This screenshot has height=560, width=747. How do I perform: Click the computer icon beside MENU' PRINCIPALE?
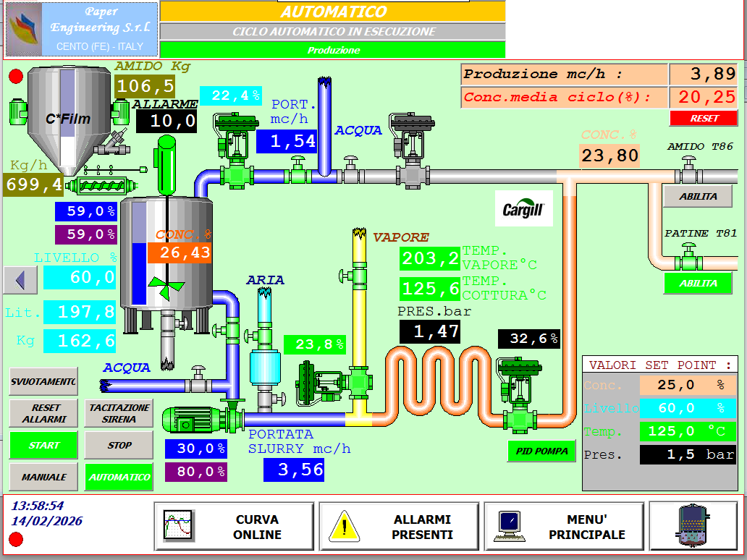(x=510, y=526)
